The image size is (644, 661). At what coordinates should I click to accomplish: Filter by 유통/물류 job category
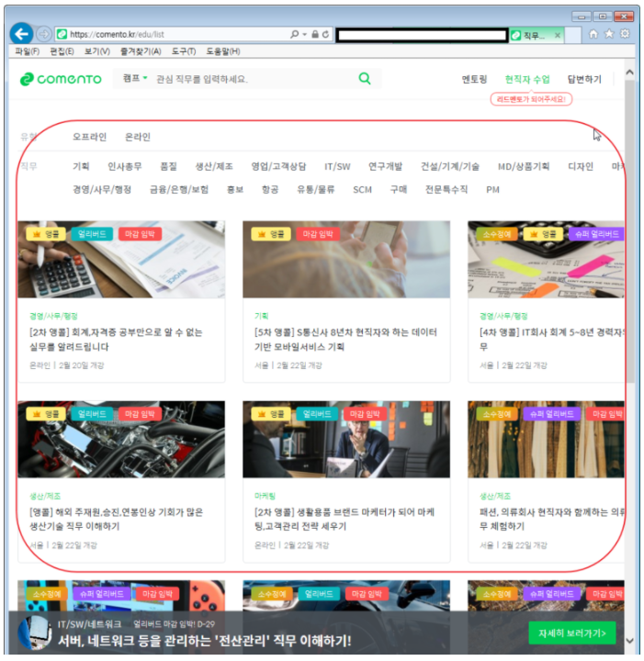315,190
